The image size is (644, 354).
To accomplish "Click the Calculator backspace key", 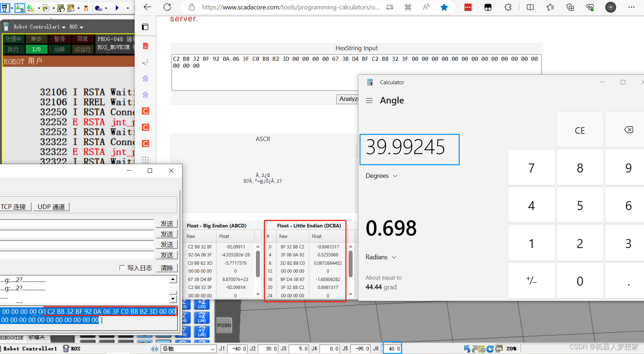I will 629,130.
